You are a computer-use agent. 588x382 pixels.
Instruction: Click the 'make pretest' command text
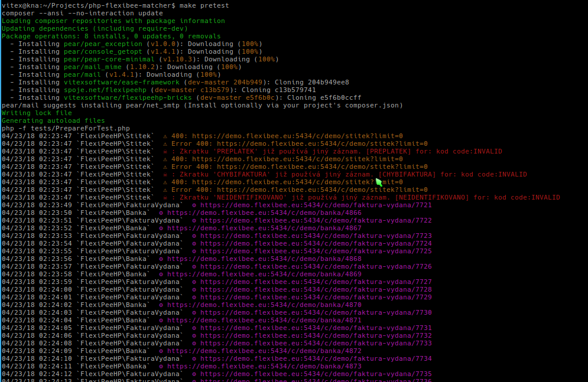204,6
